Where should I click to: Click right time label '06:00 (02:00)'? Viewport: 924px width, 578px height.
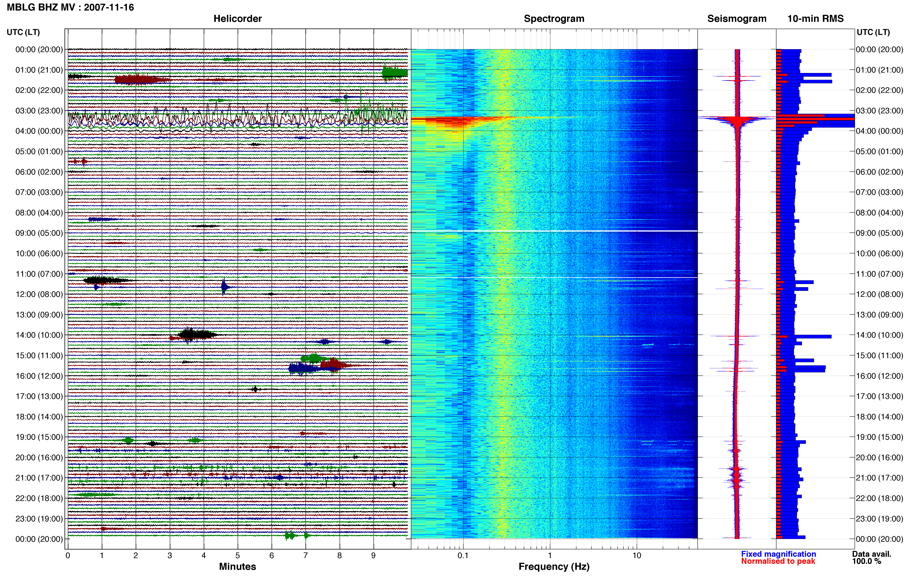click(880, 172)
